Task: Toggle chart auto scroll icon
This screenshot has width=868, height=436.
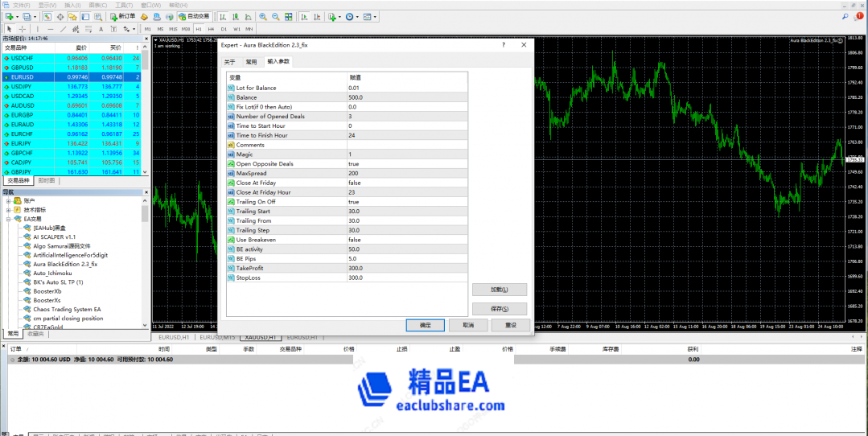Action: [x=304, y=17]
